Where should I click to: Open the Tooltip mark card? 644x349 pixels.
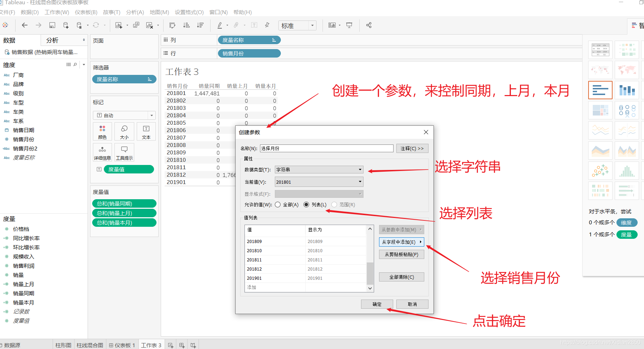124,152
